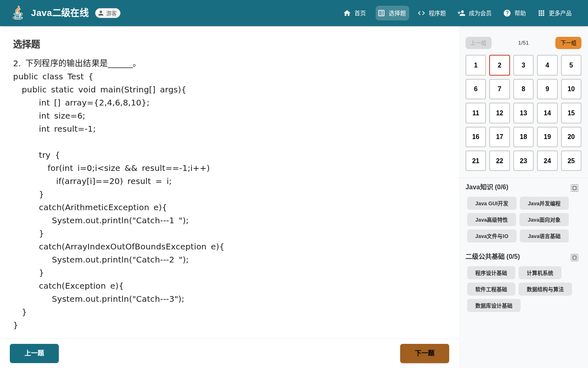The width and height of the screenshot is (588, 368).
Task: Toggle the Java文件与IO tag
Action: (x=492, y=236)
